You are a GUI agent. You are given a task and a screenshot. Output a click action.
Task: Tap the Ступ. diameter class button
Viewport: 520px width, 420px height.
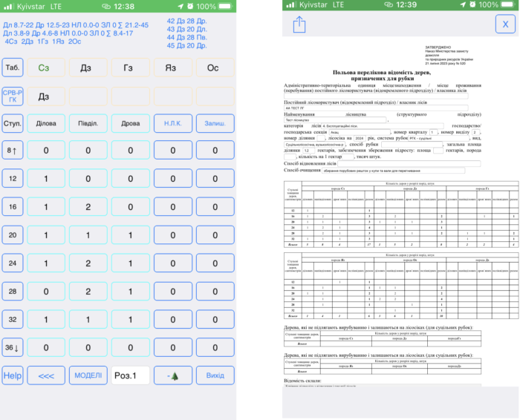coord(12,123)
